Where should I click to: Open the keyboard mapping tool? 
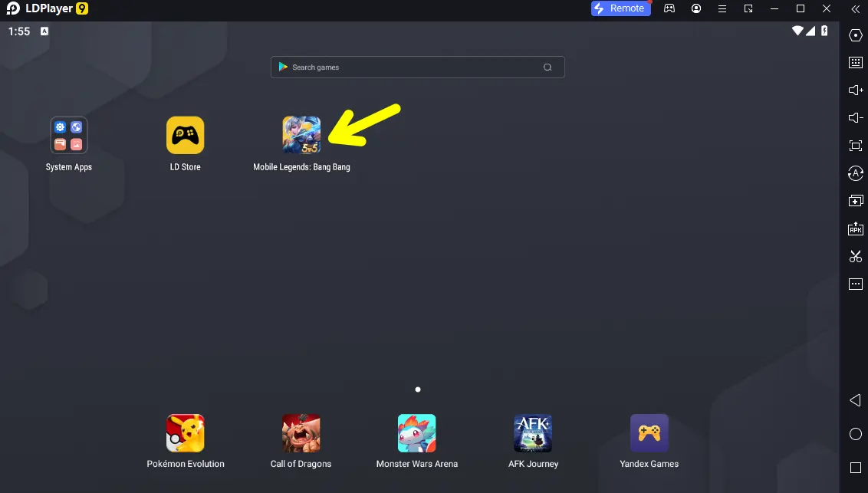point(855,62)
